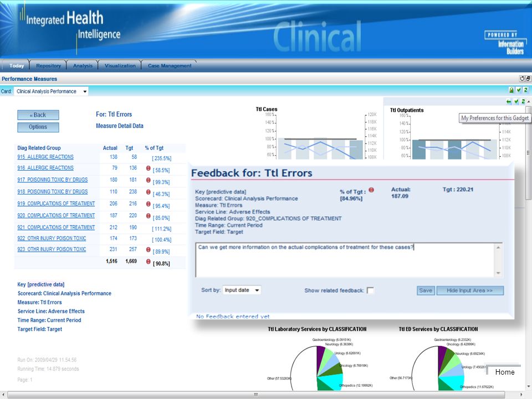This screenshot has width=532, height=399.
Task: Click the Ttl Outpatients bar chart
Action: point(454,137)
